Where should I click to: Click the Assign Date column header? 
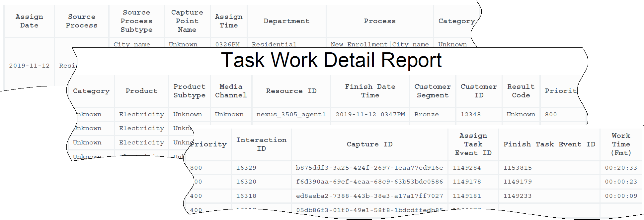[x=29, y=21]
